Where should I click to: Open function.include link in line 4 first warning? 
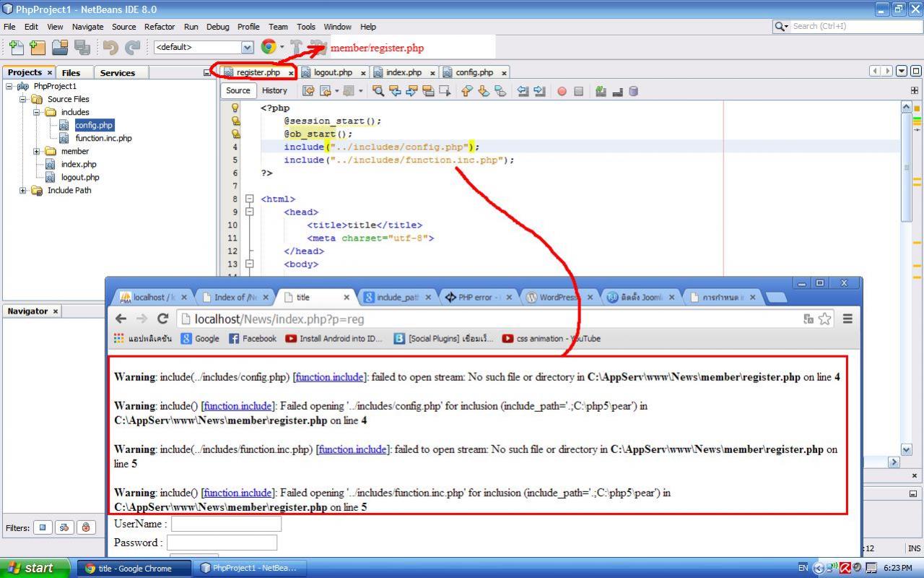pyautogui.click(x=330, y=376)
